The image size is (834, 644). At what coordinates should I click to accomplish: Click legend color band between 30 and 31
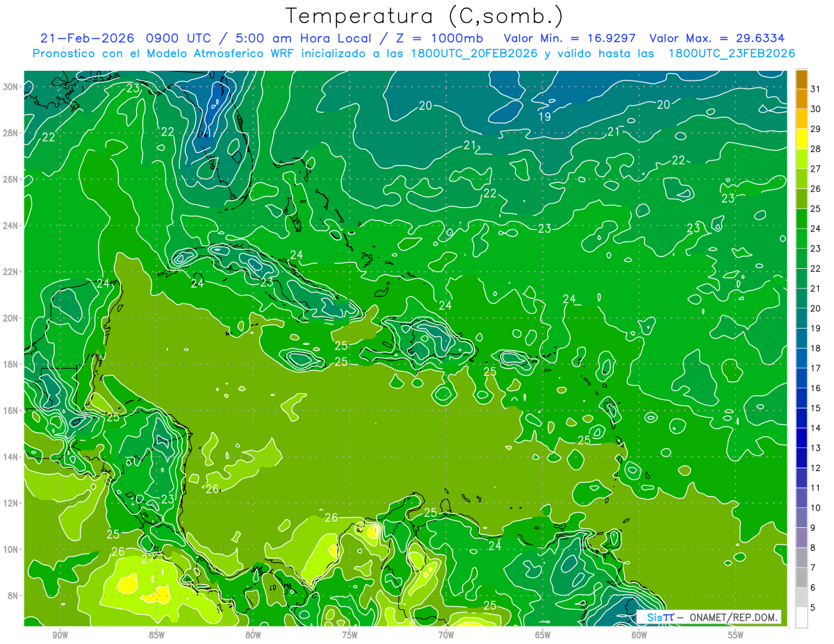tap(801, 99)
